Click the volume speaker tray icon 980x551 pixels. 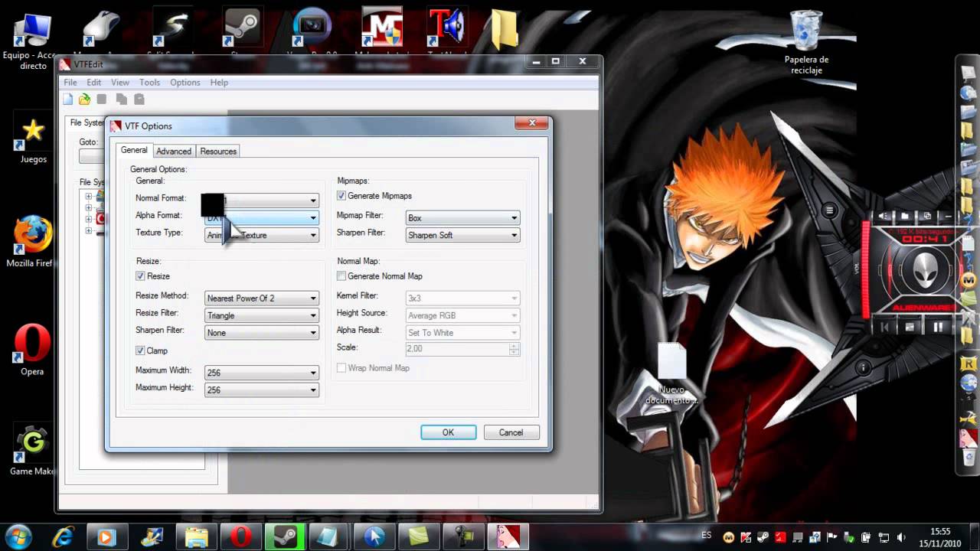coord(900,537)
